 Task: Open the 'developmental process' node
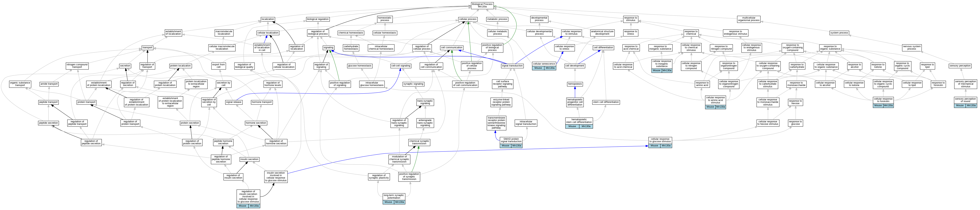(x=539, y=19)
